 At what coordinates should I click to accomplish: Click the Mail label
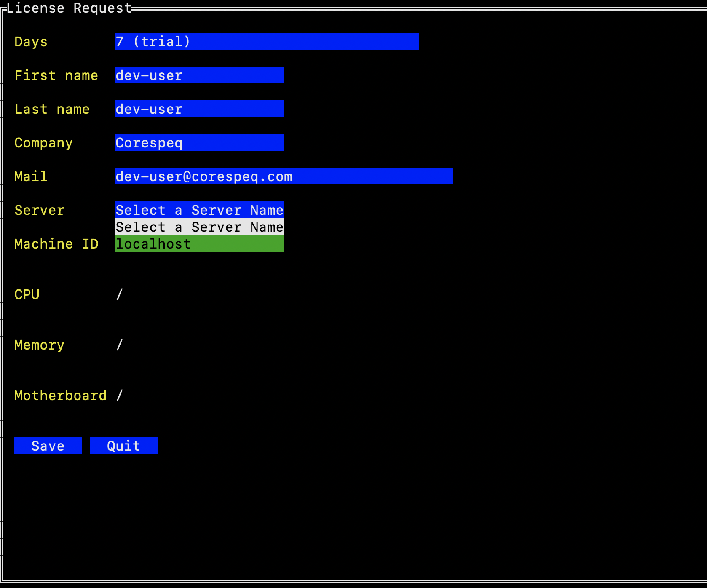(x=31, y=176)
